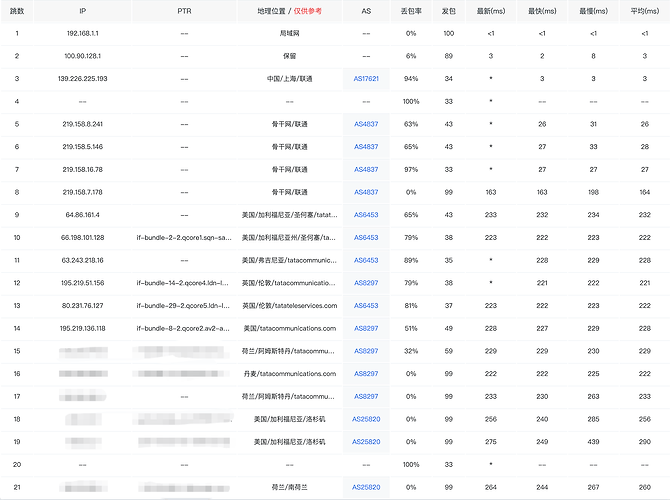
Task: Select IP 195.219.51.156 cell
Action: point(82,282)
